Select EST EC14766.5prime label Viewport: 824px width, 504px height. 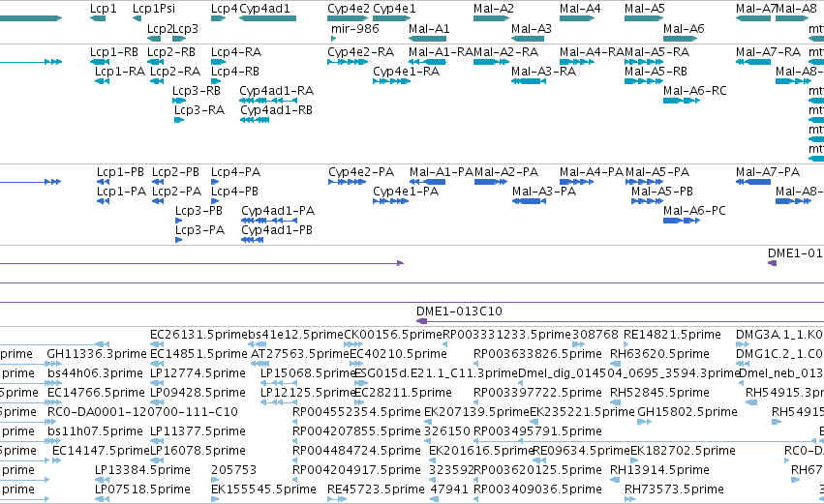click(96, 393)
